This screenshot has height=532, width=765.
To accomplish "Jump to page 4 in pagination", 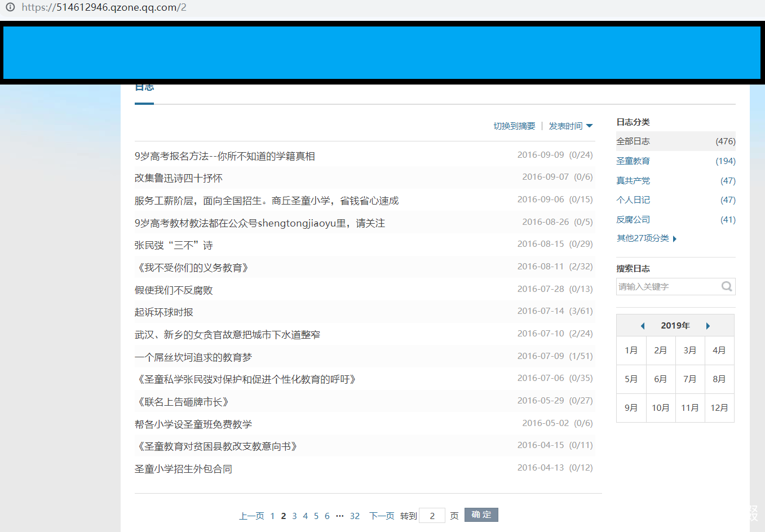I will (x=306, y=516).
